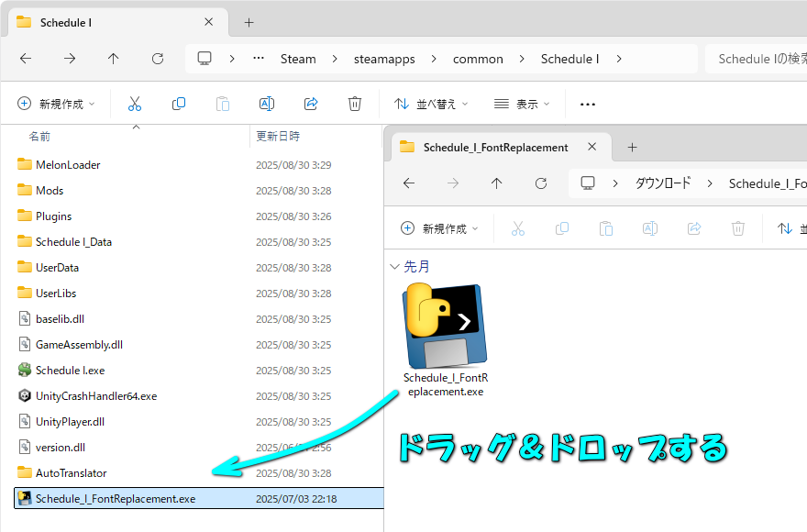Viewport: 807px width, 532px height.
Task: Click Schedule I in the breadcrumb path
Action: 569,59
